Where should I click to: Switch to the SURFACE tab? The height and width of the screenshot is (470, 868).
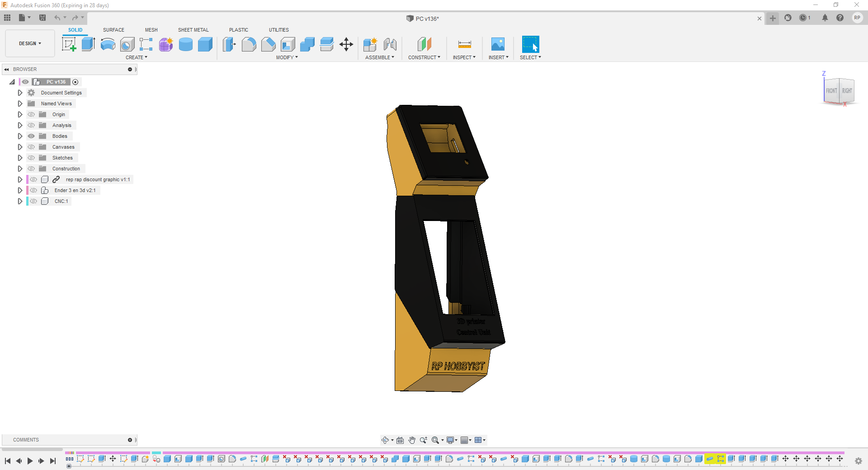[x=113, y=30]
